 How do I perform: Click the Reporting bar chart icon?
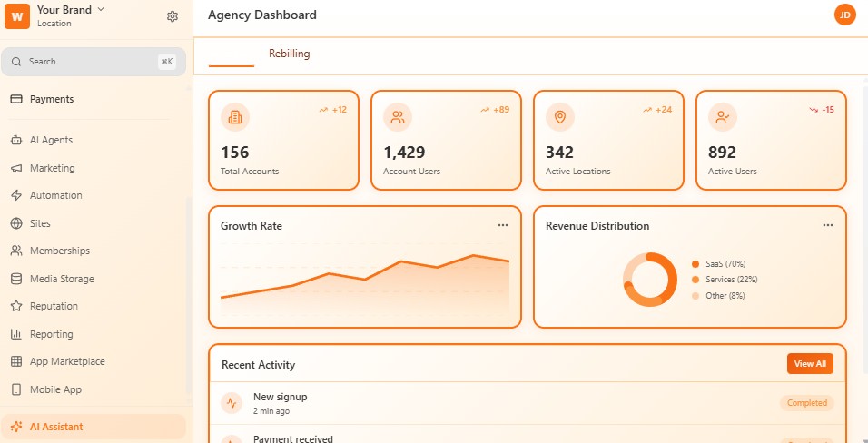(x=16, y=334)
